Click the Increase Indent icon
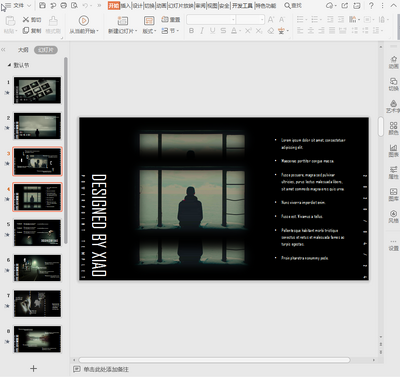This screenshot has height=377, width=400. point(341,20)
